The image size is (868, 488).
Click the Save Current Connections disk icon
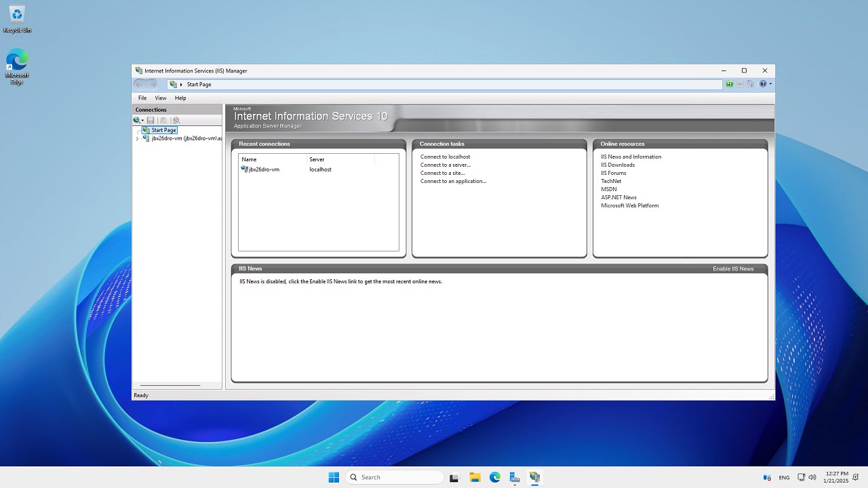point(151,120)
